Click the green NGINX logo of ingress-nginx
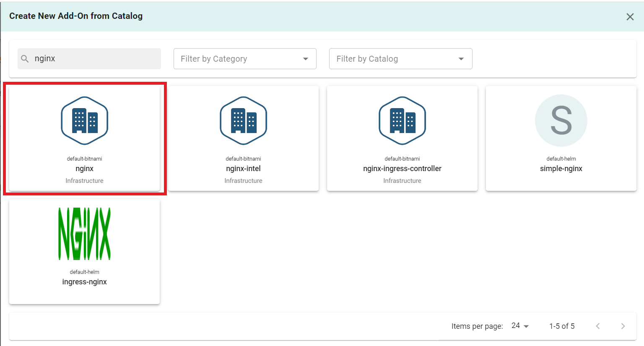This screenshot has width=644, height=346. (85, 234)
